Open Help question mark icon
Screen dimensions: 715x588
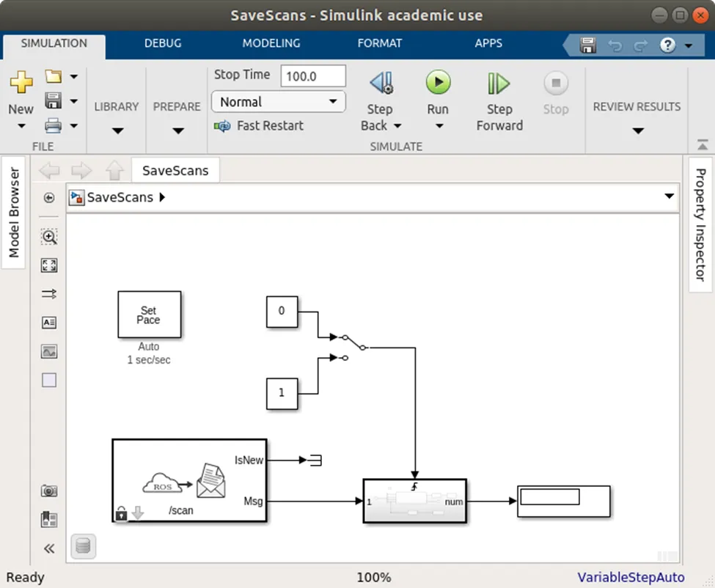[667, 45]
